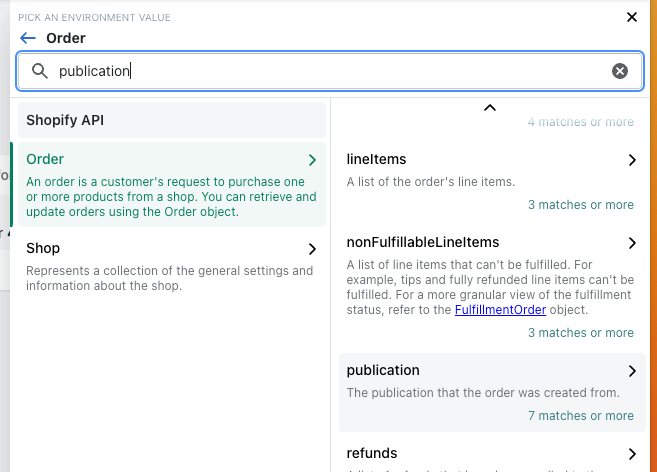Follow the FulfillmentOrder link

500,310
